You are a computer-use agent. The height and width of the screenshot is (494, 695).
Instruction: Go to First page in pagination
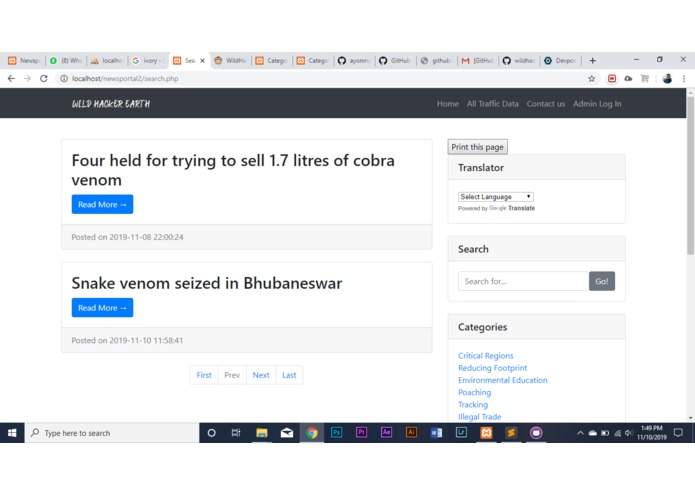[x=204, y=375]
